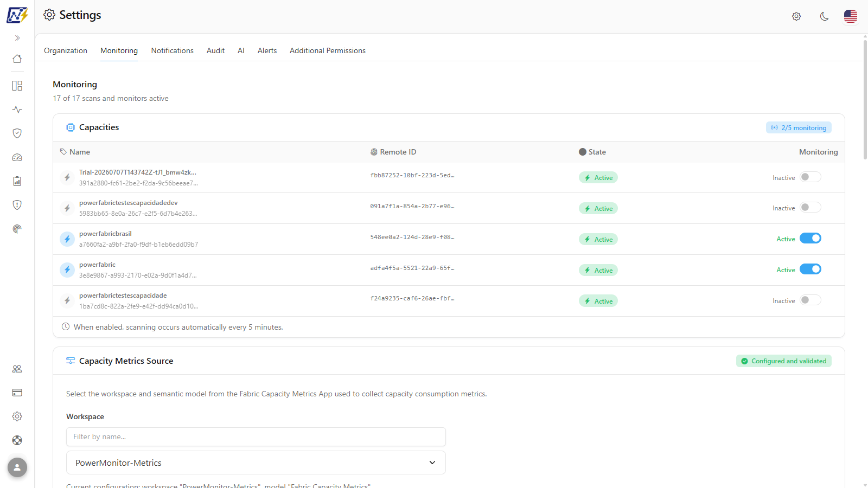
Task: Open the billing card icon in the sidebar
Action: (x=17, y=393)
